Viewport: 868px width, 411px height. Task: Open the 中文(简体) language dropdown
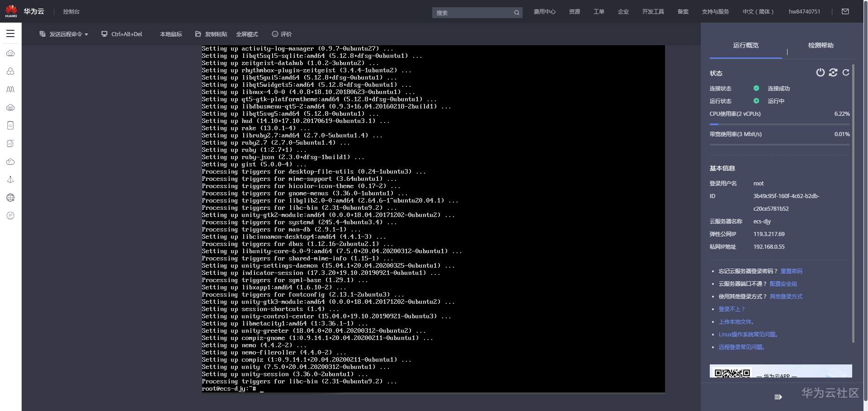(x=758, y=12)
